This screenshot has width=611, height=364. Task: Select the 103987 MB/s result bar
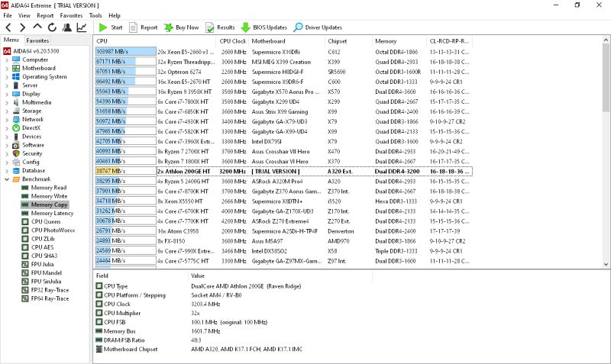click(125, 51)
